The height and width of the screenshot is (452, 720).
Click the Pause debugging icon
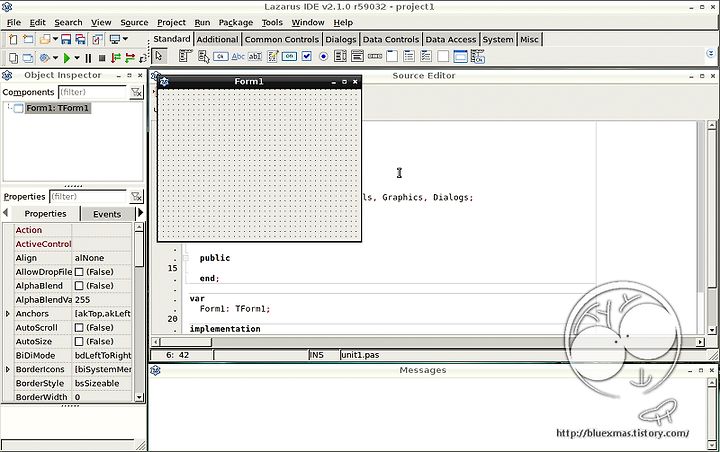(x=88, y=58)
